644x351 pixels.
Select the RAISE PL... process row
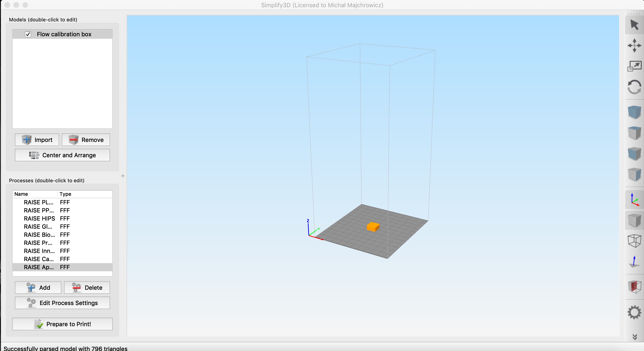coord(62,202)
